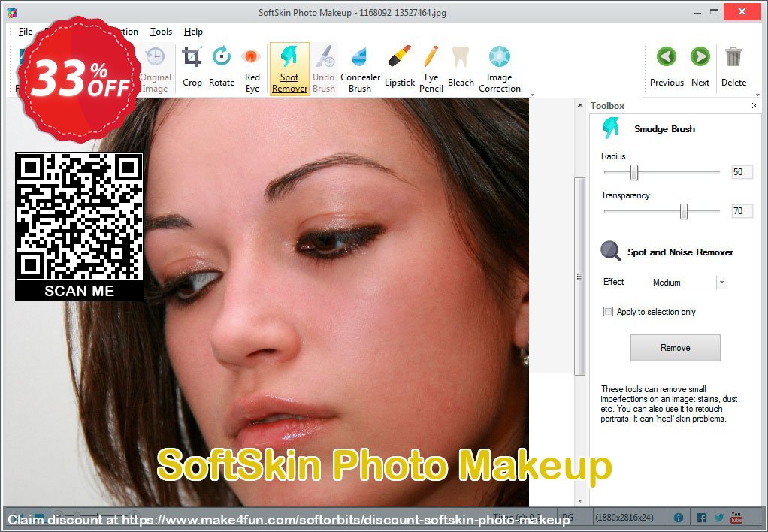Select the Bleach teeth tool
The height and width of the screenshot is (532, 768).
pos(461,68)
